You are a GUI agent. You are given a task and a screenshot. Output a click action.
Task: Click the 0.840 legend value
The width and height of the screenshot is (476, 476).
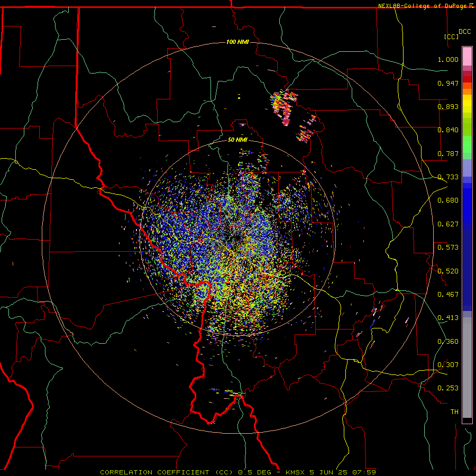coord(448,130)
